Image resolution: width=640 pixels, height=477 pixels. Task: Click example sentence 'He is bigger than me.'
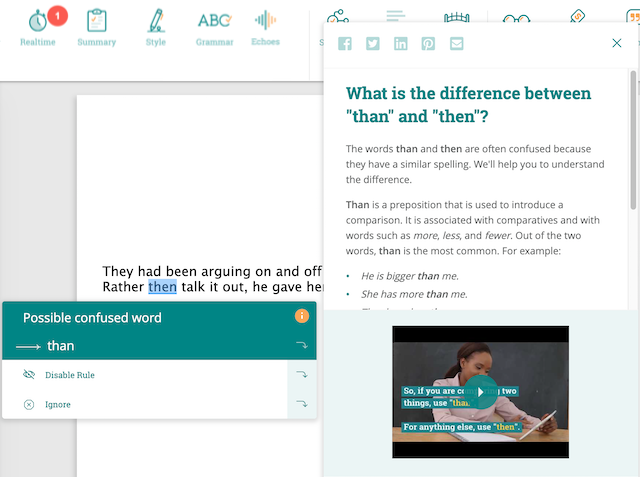tap(410, 276)
